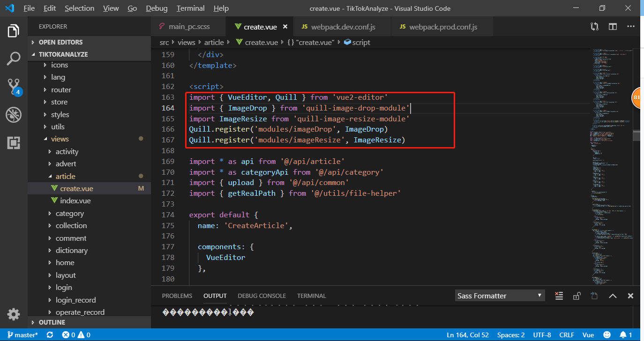
Task: Switch to the Problems panel tab
Action: point(177,296)
